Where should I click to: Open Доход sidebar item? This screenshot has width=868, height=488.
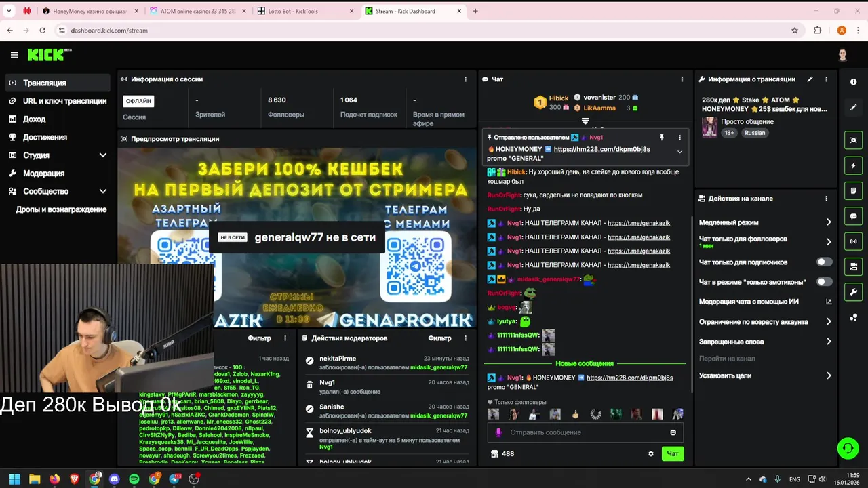(x=57, y=119)
